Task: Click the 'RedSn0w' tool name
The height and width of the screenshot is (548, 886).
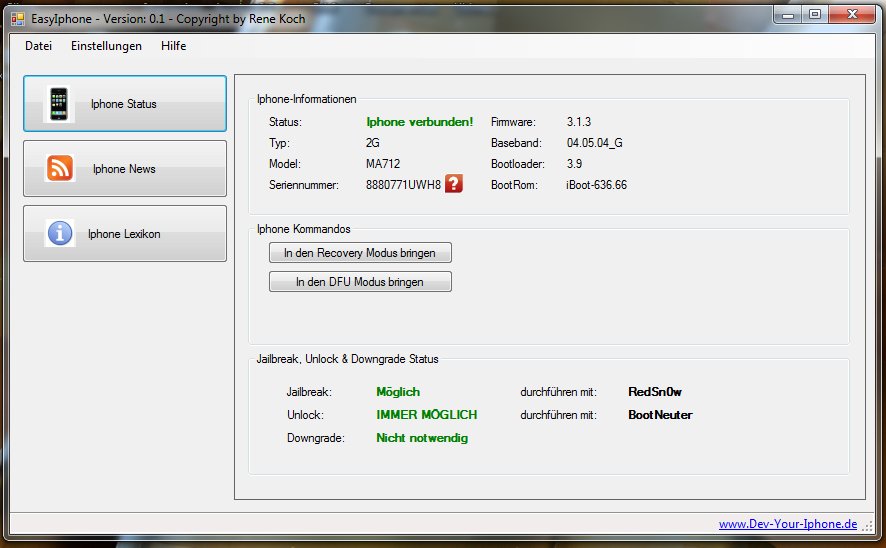Action: pyautogui.click(x=655, y=392)
